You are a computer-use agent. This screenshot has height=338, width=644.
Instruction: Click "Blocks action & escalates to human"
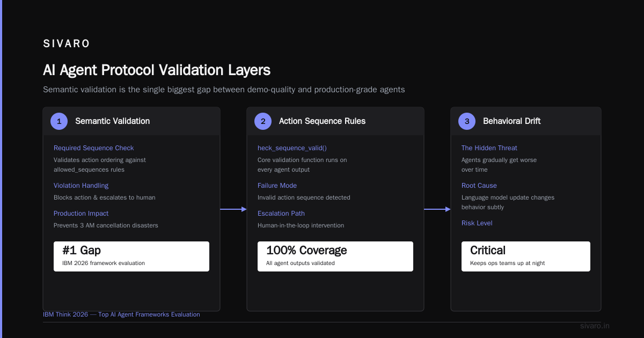105,197
